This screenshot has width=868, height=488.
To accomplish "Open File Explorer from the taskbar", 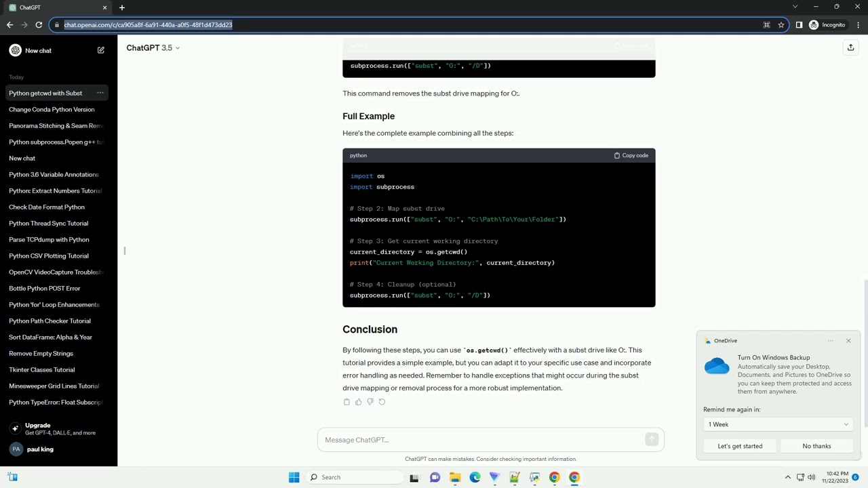I will coord(454,477).
